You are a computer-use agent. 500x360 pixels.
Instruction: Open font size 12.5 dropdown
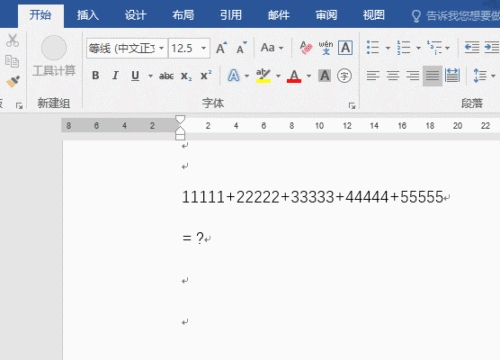[203, 48]
